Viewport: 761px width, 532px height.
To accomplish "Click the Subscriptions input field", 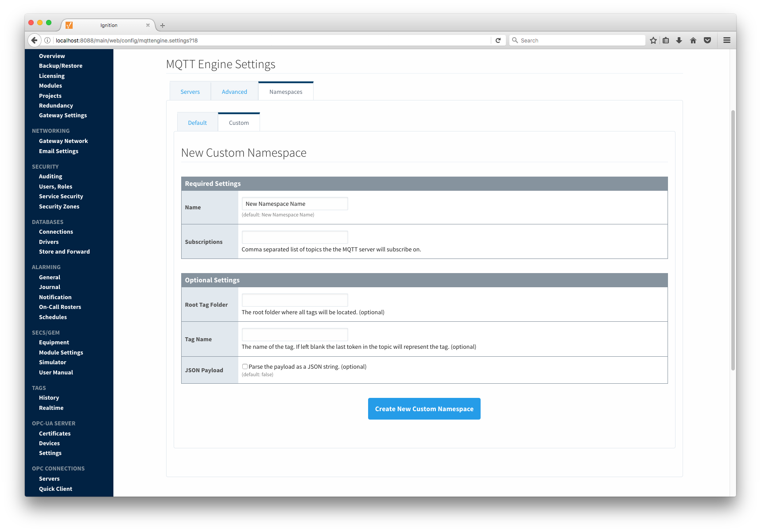I will click(295, 237).
